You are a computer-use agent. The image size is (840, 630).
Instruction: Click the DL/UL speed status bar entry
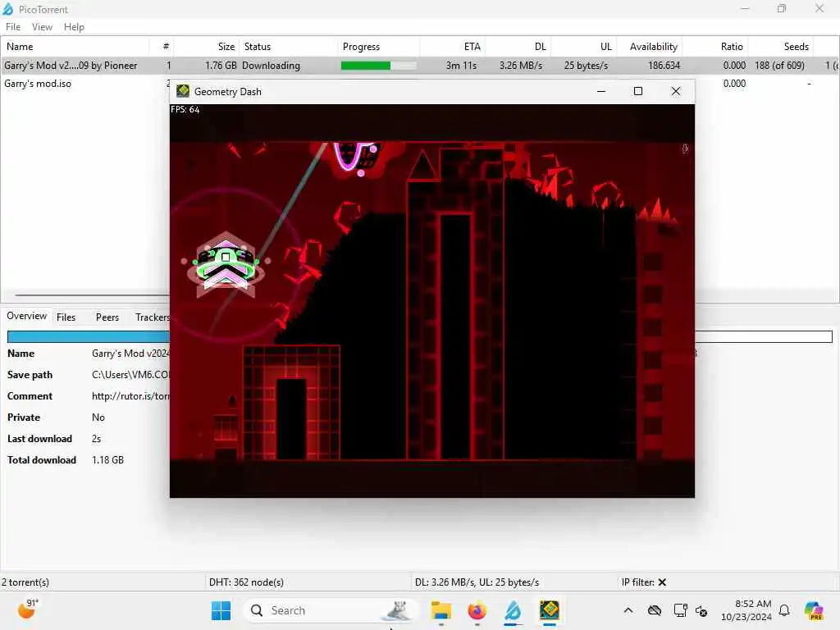click(477, 582)
